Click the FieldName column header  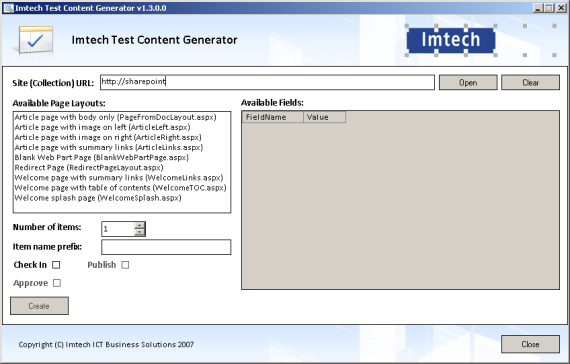point(273,117)
